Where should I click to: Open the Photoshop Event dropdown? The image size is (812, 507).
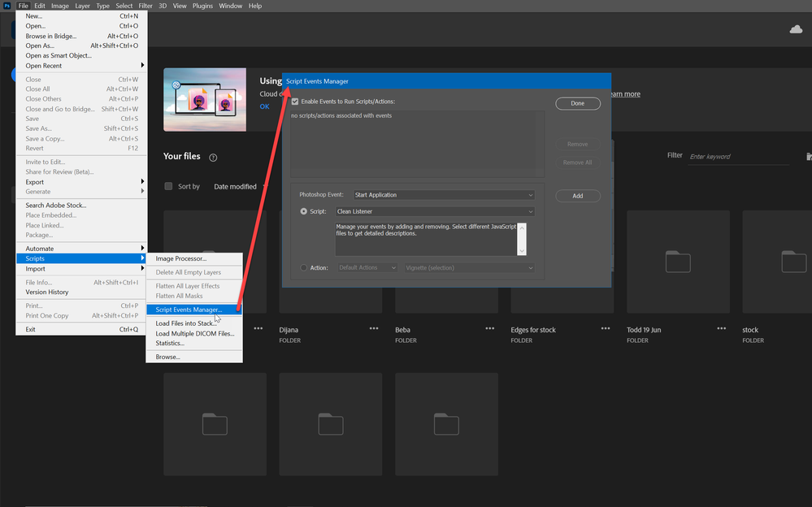coord(444,195)
